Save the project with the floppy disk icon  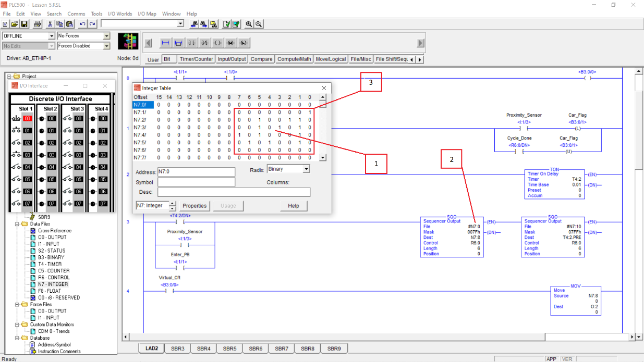[24, 24]
